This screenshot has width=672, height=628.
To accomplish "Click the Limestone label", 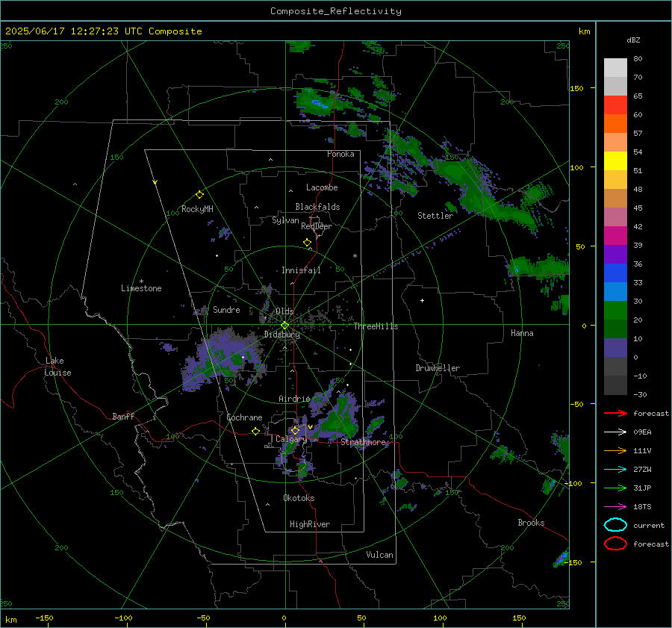I will pos(141,288).
